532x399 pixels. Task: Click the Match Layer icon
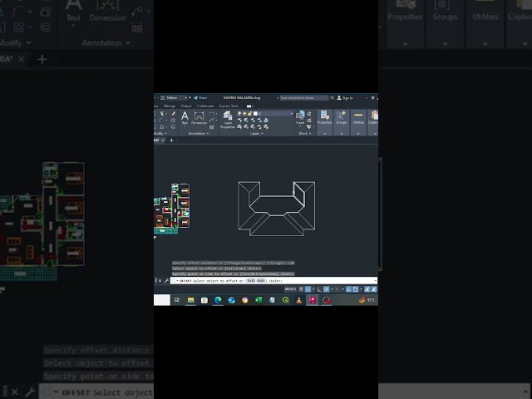(x=266, y=127)
